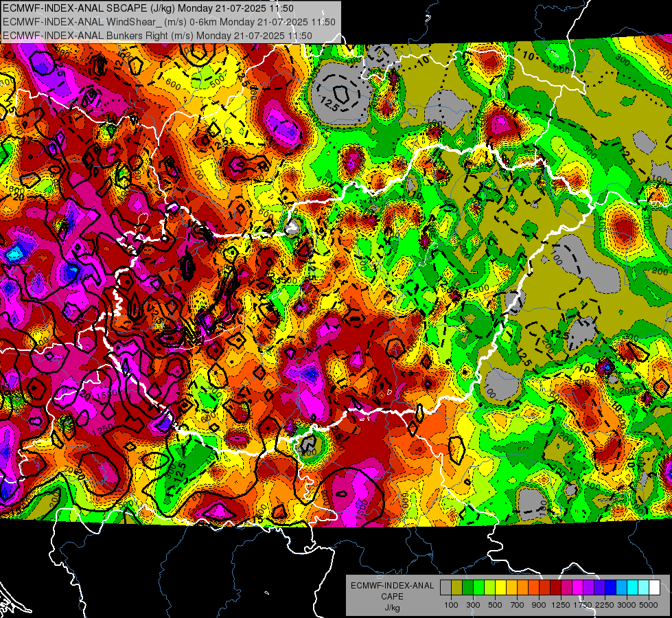Pick the pure yellow legend swatch

tap(500, 588)
